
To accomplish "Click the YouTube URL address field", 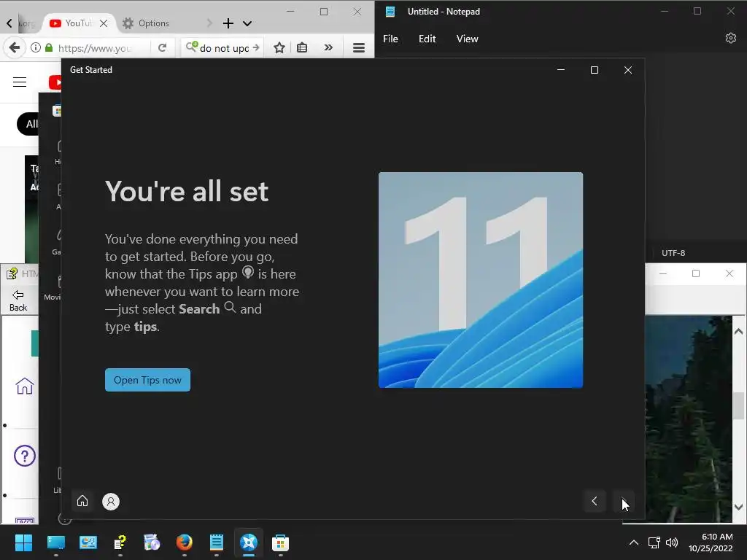I will coord(96,47).
